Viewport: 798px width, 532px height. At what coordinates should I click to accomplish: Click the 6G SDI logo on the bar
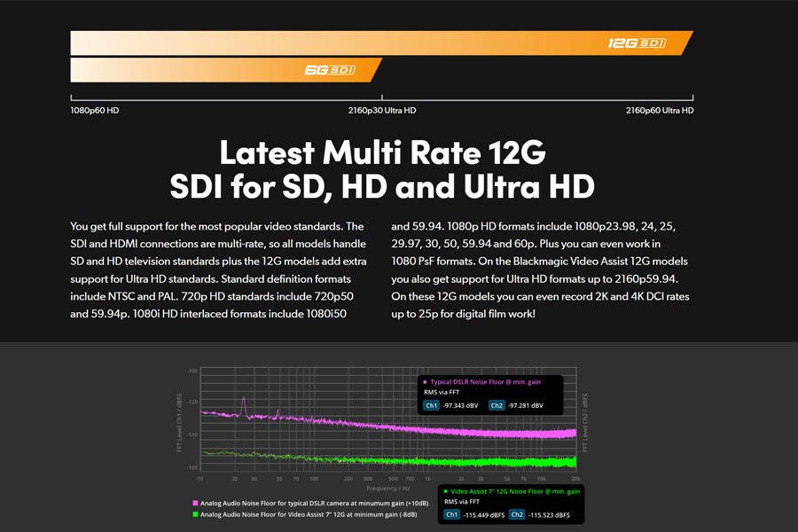[x=330, y=70]
